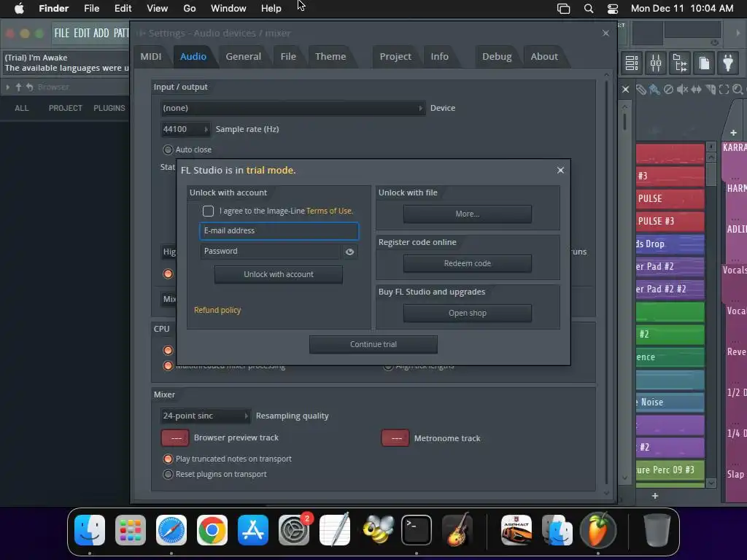
Task: Select the red PULSE #3 pattern
Action: tap(670, 221)
